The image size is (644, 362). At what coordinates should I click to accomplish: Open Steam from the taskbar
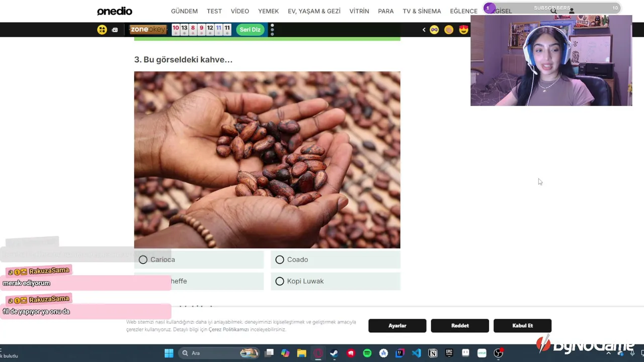pyautogui.click(x=334, y=353)
